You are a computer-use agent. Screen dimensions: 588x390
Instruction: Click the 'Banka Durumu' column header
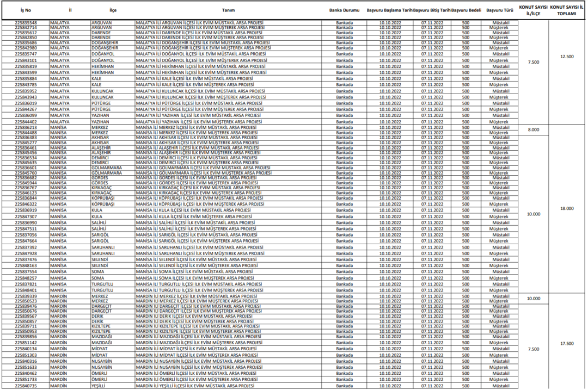(x=344, y=10)
